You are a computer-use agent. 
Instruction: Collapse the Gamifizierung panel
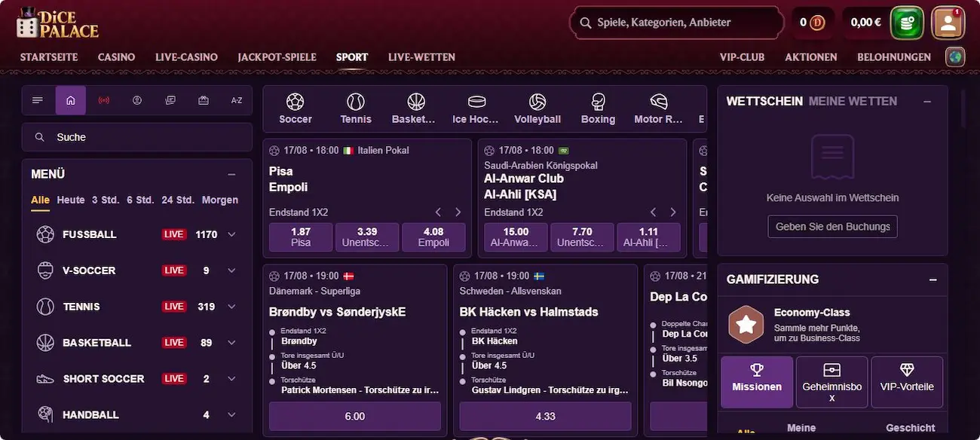pyautogui.click(x=933, y=280)
